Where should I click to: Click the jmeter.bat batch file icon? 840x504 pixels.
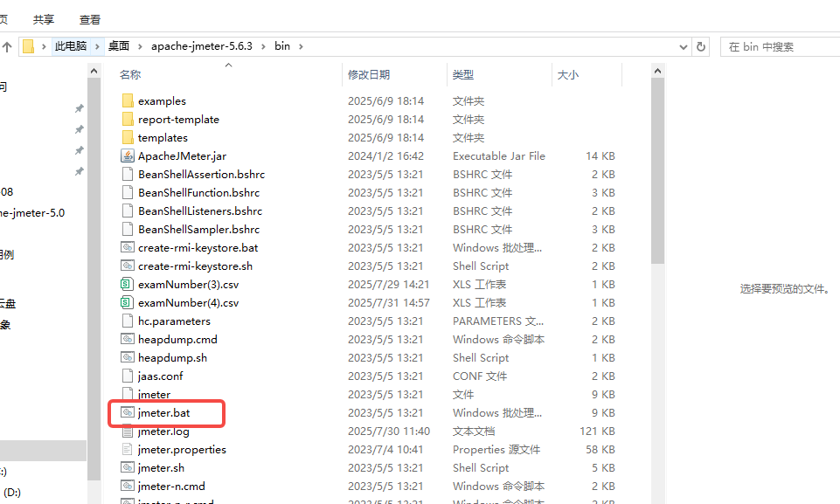point(128,412)
